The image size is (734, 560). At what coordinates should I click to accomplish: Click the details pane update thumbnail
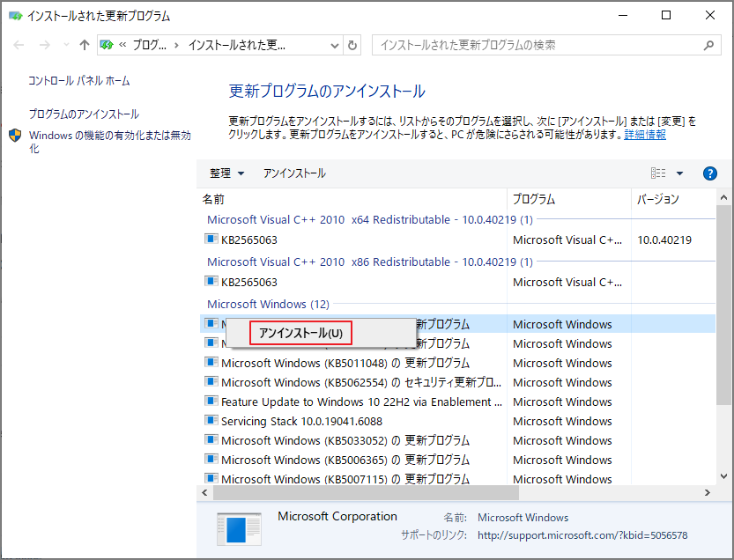[x=239, y=529]
